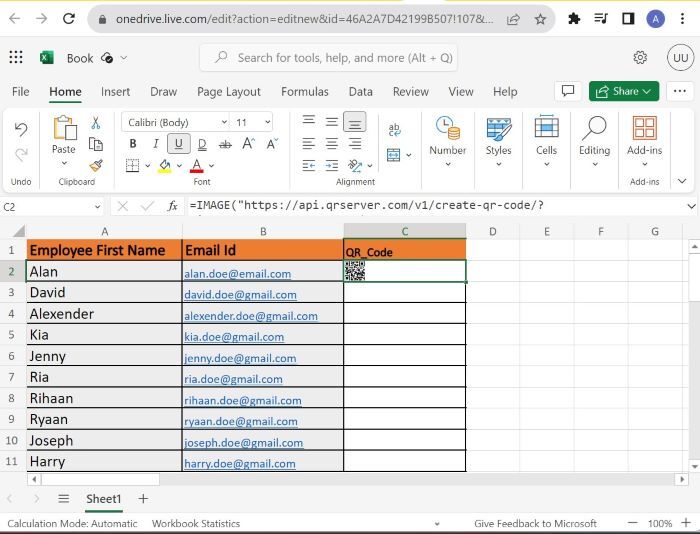700x534 pixels.
Task: Open the Comments speech bubble icon
Action: point(568,91)
